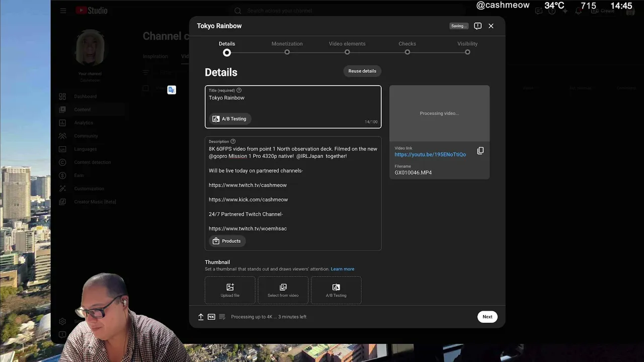
Task: Open Community in the Studio sidebar
Action: (86, 136)
